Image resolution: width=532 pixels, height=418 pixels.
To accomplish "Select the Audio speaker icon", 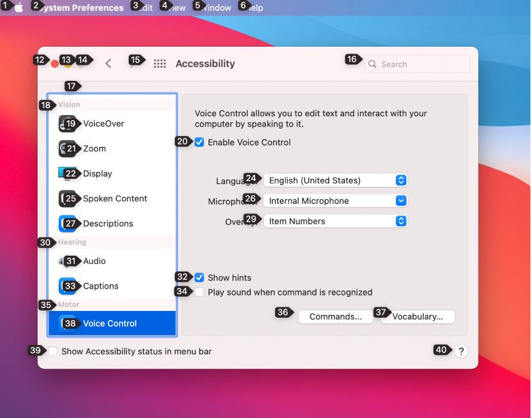I will coord(67,261).
